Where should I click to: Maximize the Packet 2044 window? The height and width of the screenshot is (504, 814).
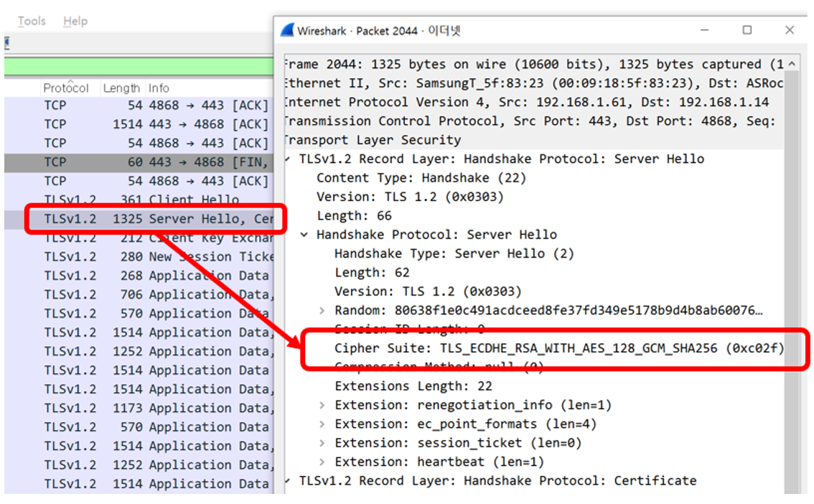tap(747, 30)
